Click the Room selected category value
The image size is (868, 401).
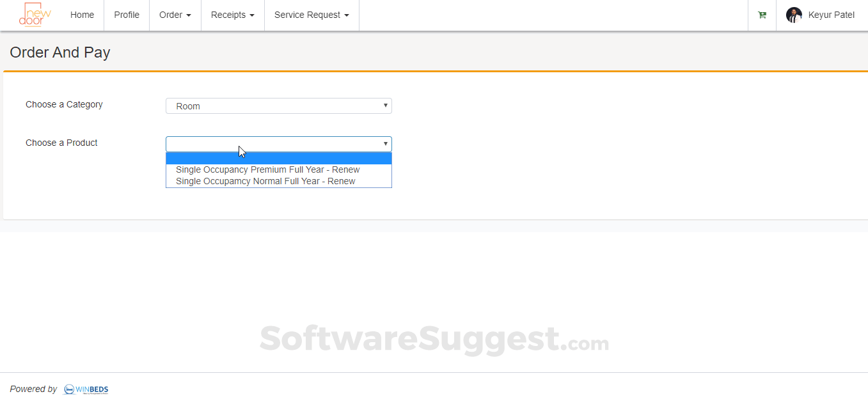tap(187, 106)
